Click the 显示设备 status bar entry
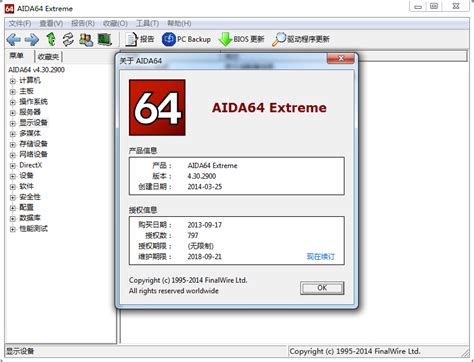This screenshot has width=474, height=362. pos(20,351)
